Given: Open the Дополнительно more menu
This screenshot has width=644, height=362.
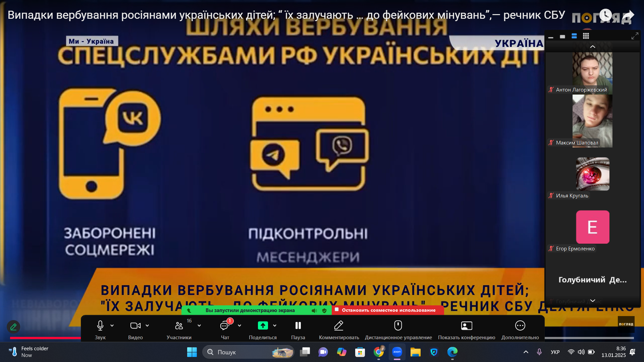Looking at the screenshot, I should pyautogui.click(x=520, y=325).
